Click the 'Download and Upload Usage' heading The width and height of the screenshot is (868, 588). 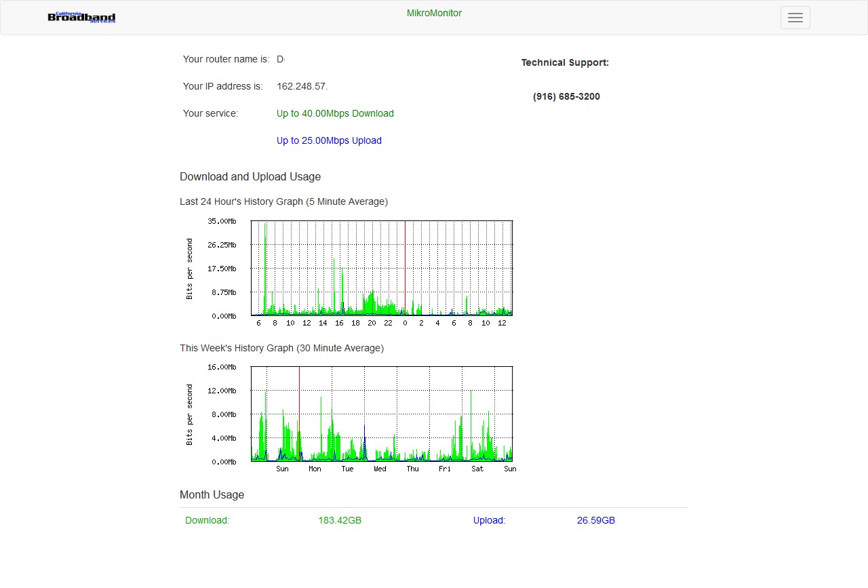tap(250, 176)
